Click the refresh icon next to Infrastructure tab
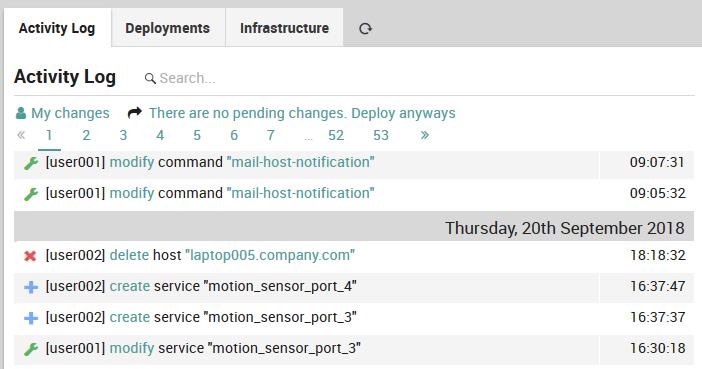The width and height of the screenshot is (702, 369). [365, 29]
